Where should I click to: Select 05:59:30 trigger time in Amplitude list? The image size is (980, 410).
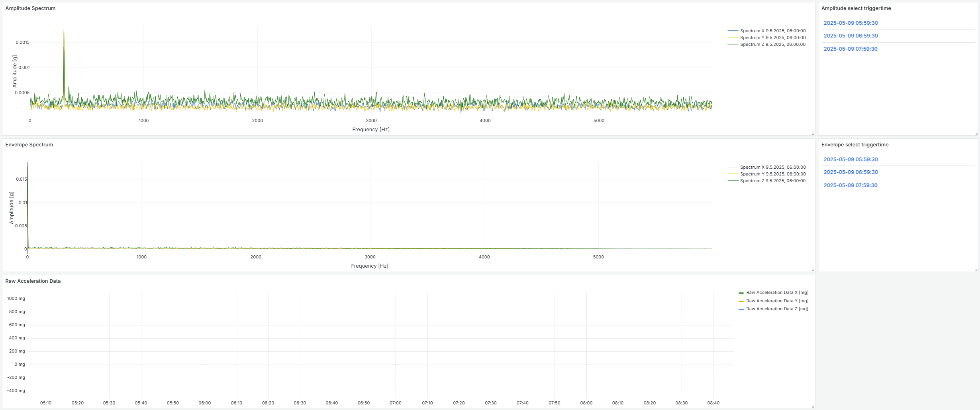(851, 23)
